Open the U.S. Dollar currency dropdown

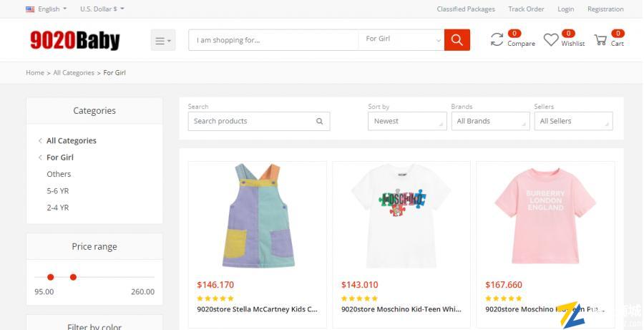[x=102, y=9]
